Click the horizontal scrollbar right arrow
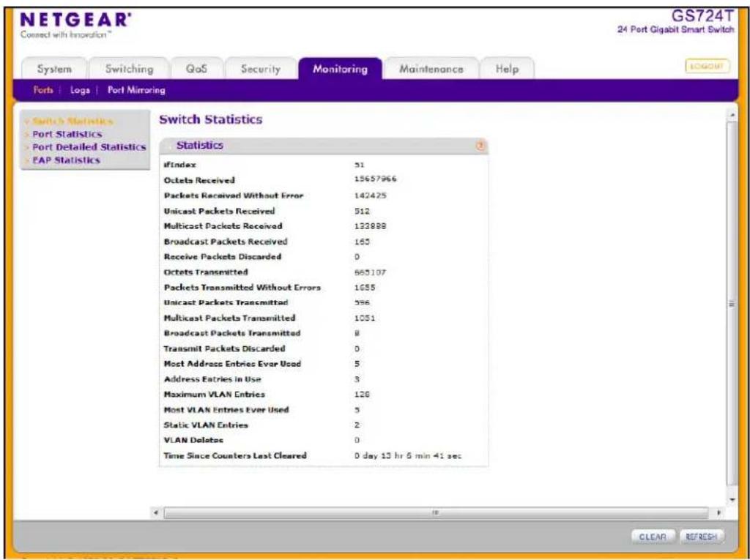The image size is (750, 560). 719,513
